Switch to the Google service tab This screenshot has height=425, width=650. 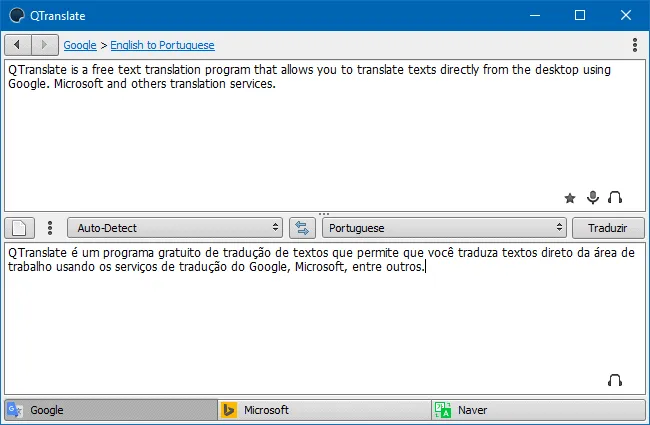[111, 410]
